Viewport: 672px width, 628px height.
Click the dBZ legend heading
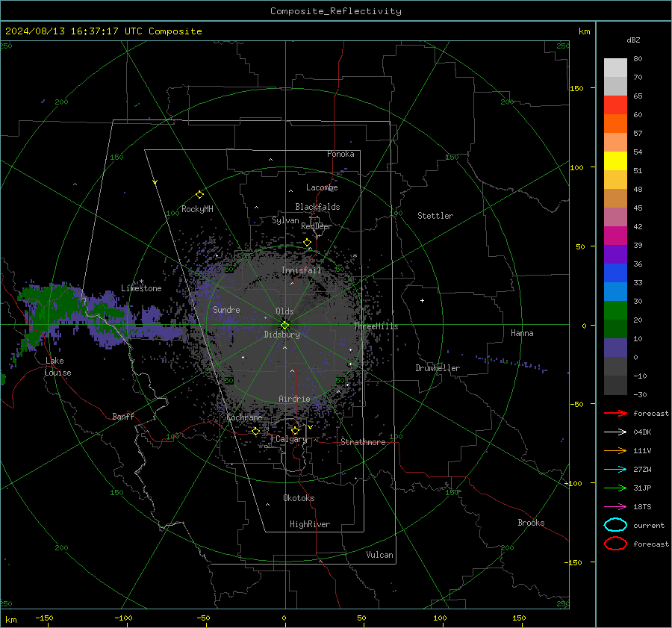click(633, 40)
